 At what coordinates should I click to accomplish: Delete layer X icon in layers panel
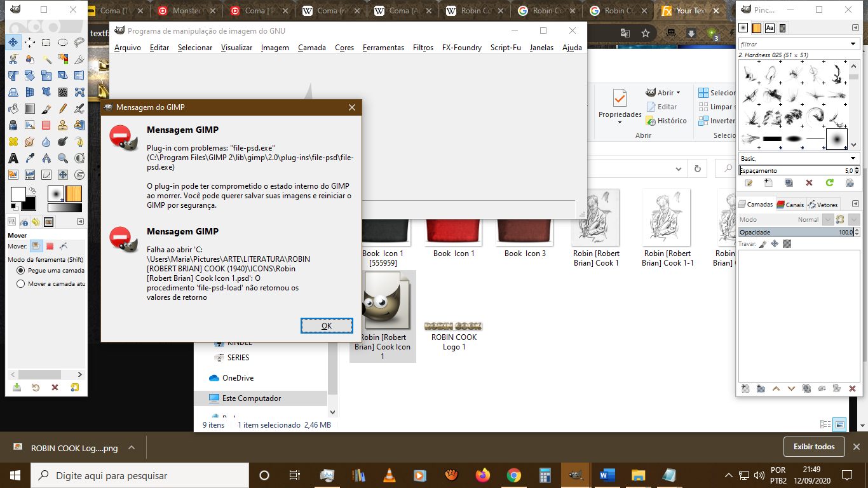tap(852, 388)
